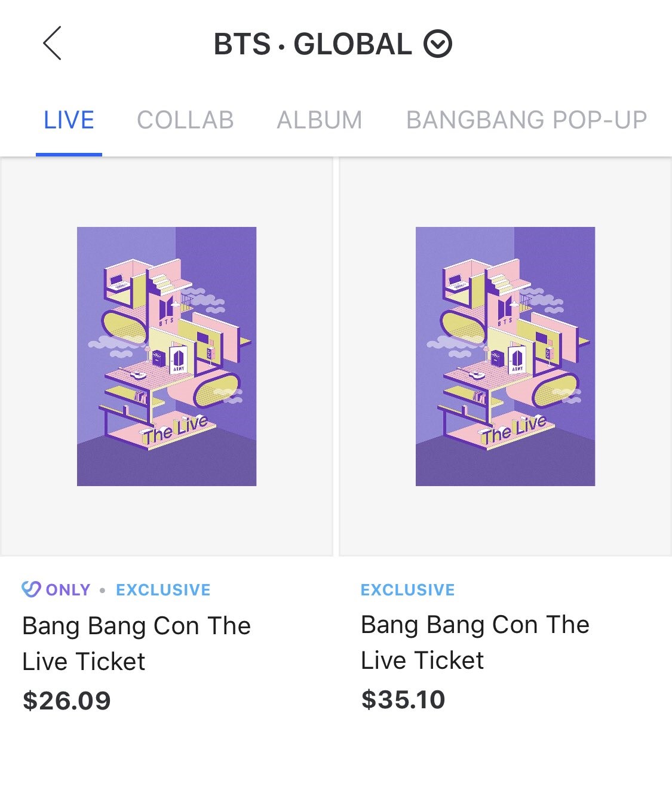Tap the $26.09 price
The height and width of the screenshot is (805, 672).
(67, 700)
